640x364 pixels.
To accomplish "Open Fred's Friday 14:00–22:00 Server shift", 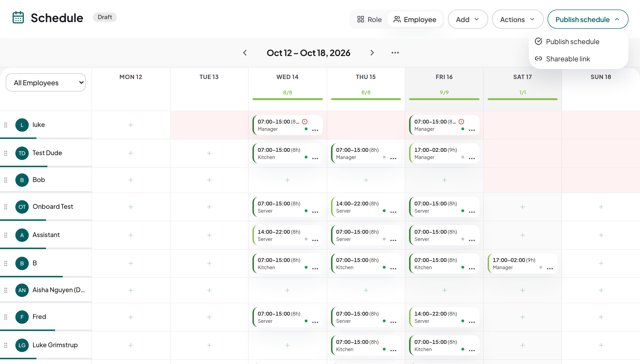I will (x=444, y=317).
